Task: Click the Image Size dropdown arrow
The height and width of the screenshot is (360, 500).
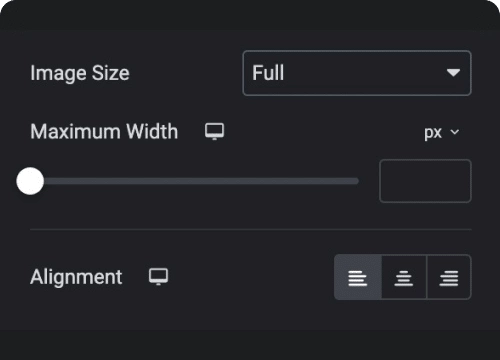Action: coord(453,73)
